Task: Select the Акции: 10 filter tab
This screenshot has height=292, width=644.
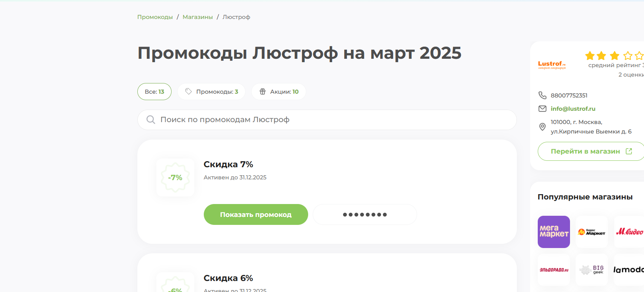Action: pos(279,91)
